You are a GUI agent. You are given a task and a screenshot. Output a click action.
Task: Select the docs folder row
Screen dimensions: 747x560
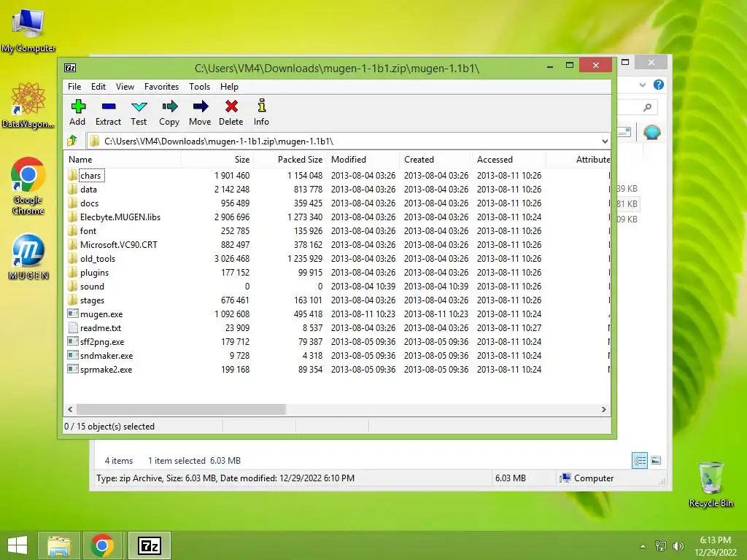337,203
